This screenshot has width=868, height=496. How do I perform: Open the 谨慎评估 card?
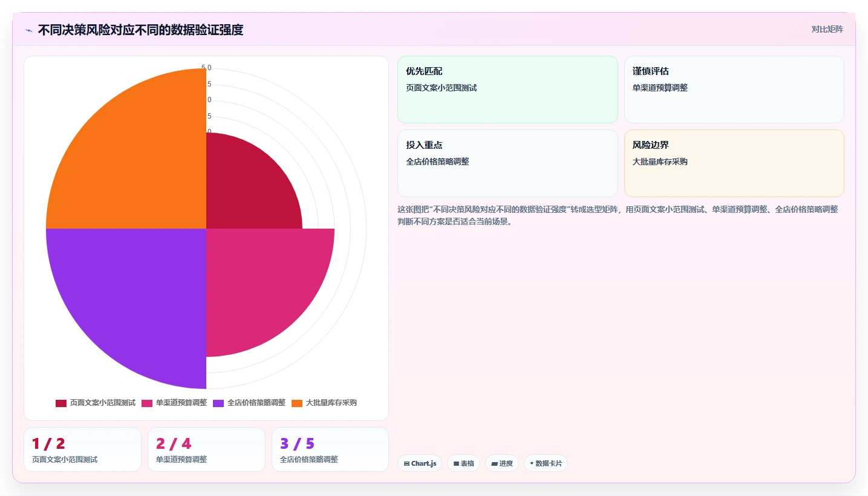pyautogui.click(x=734, y=90)
